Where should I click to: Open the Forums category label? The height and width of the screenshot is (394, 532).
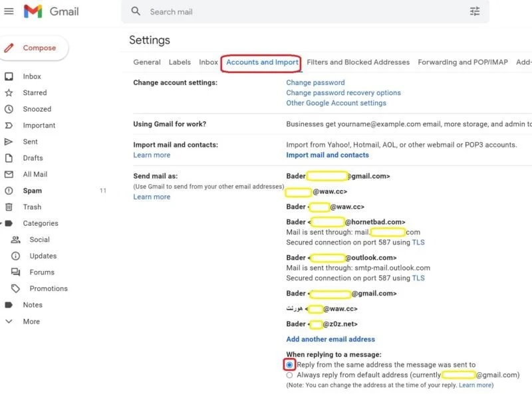[x=42, y=272]
